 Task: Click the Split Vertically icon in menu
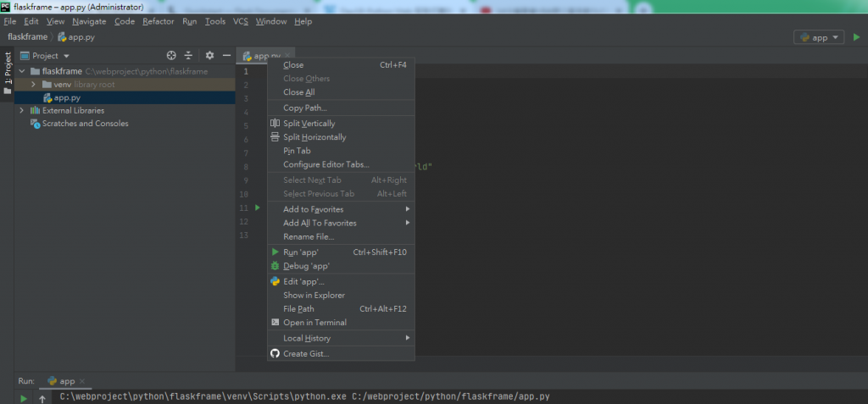275,124
